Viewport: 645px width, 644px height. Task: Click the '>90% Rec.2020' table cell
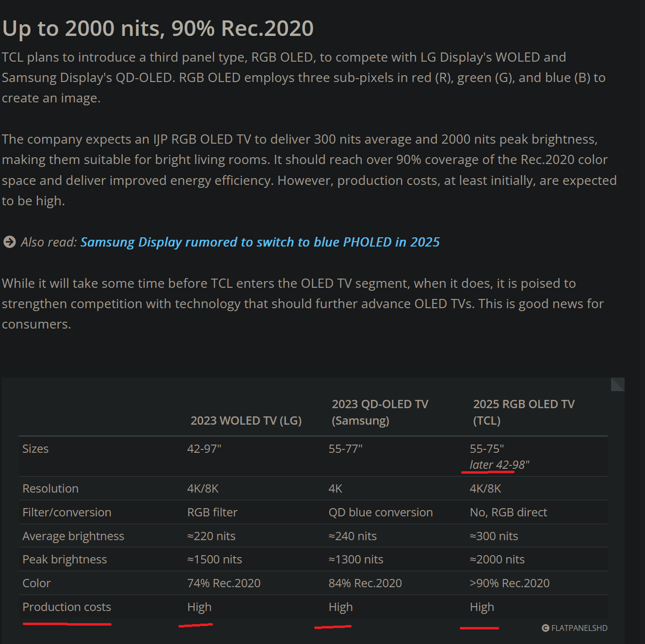pyautogui.click(x=510, y=583)
